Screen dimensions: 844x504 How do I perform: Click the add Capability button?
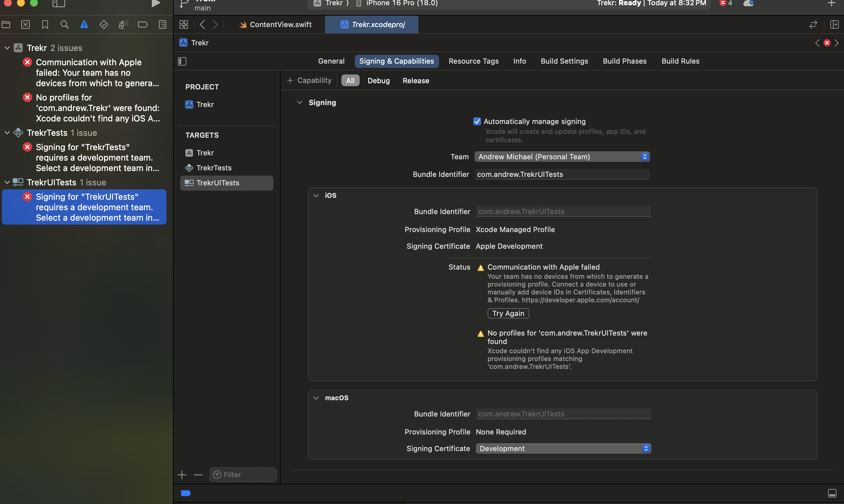coord(309,81)
